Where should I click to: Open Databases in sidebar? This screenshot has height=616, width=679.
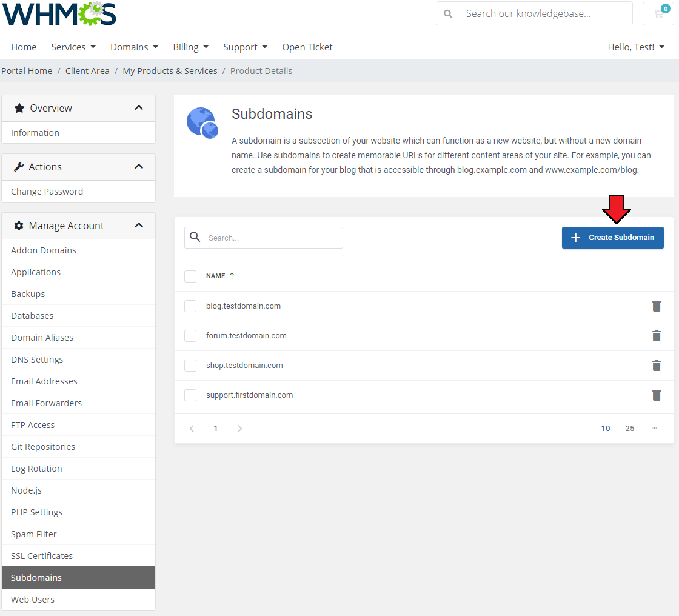(78, 316)
